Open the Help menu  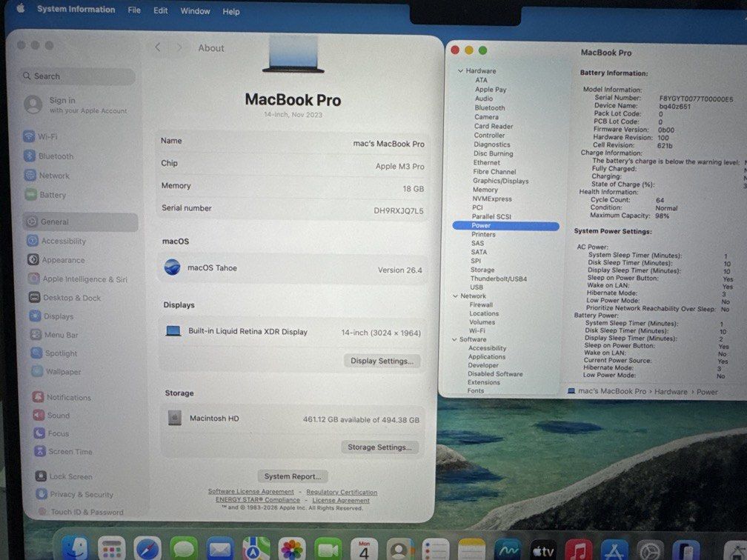pyautogui.click(x=231, y=11)
